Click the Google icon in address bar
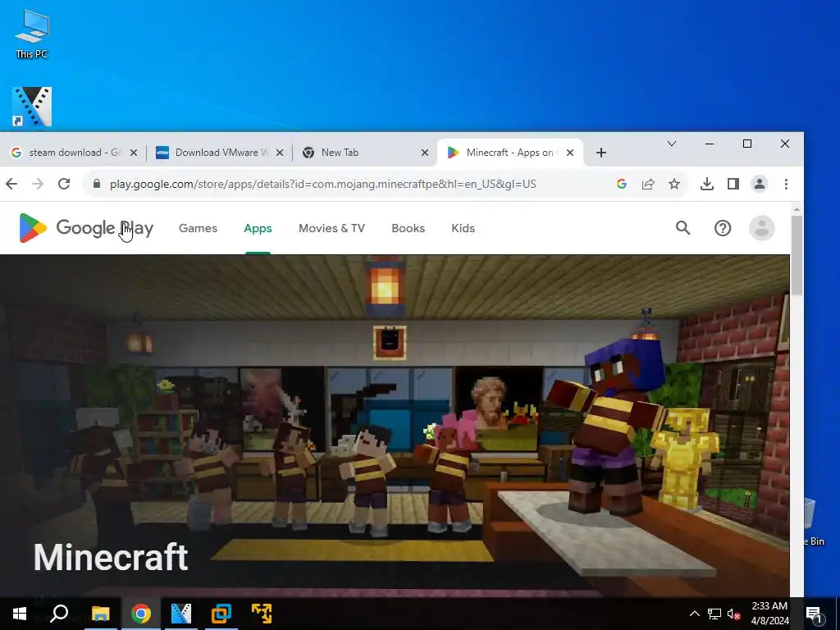The height and width of the screenshot is (630, 840). (622, 185)
